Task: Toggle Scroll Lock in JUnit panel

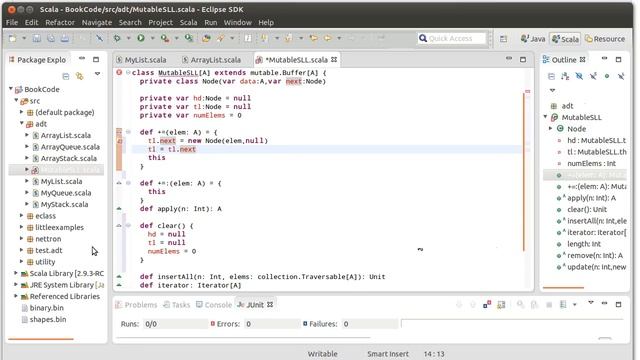Action: click(501, 304)
